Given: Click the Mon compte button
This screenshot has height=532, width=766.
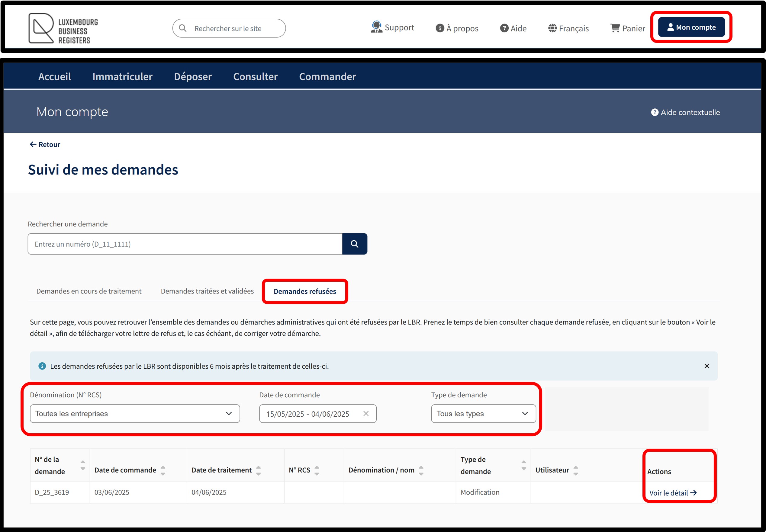Looking at the screenshot, I should [691, 27].
